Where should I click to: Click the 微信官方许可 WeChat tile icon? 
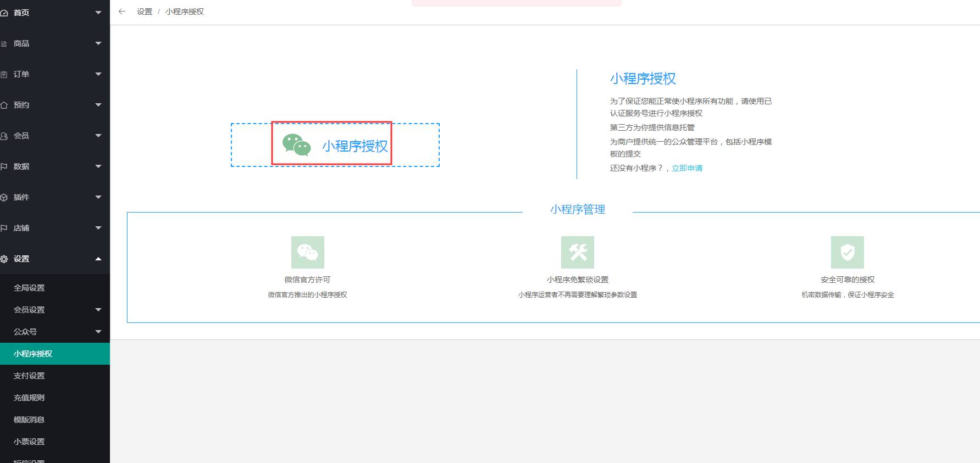tap(308, 252)
